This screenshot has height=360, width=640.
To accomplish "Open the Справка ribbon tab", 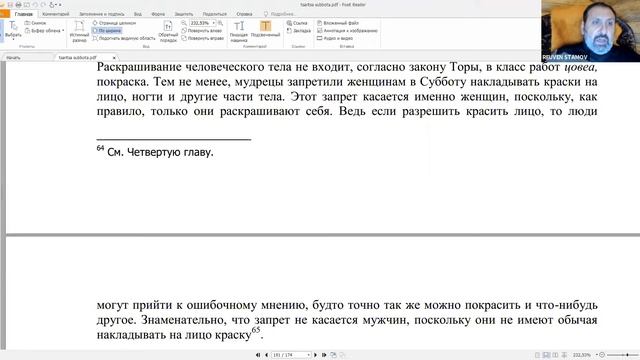I will click(x=244, y=14).
